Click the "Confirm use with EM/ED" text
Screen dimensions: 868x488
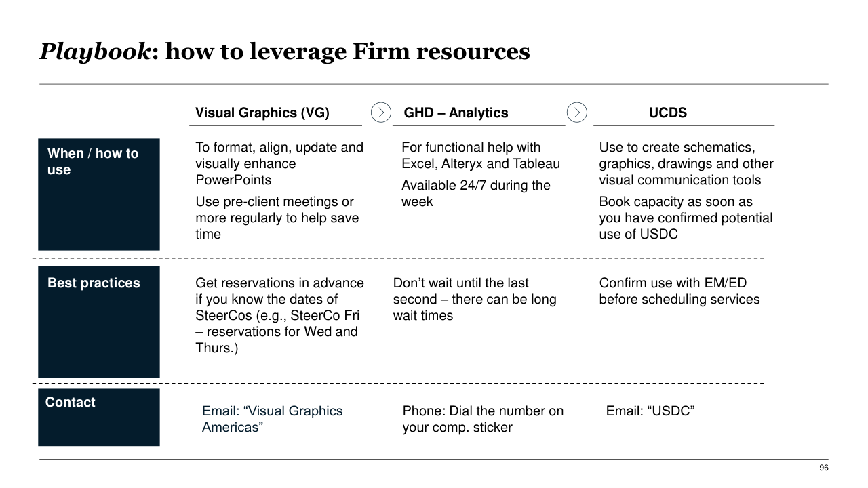pos(679,291)
